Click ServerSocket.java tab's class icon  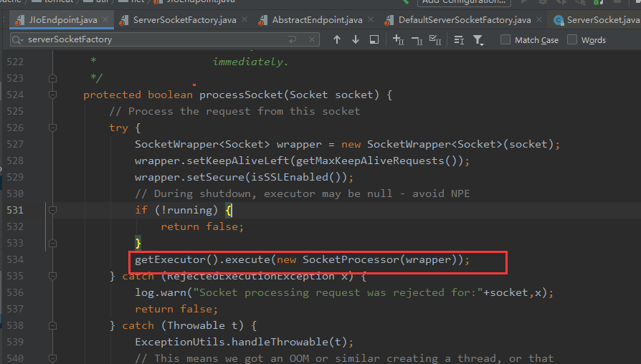tap(559, 20)
